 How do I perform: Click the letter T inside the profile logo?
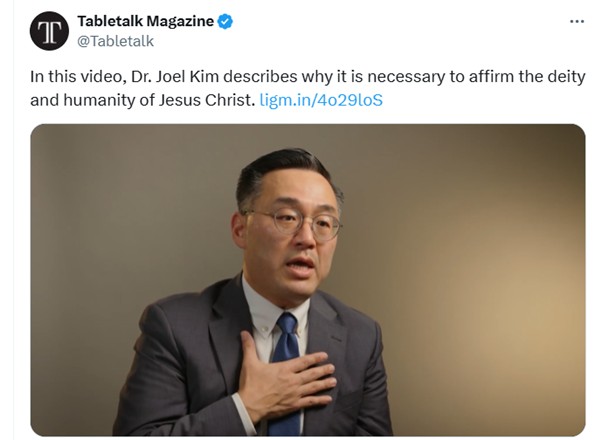[x=50, y=31]
